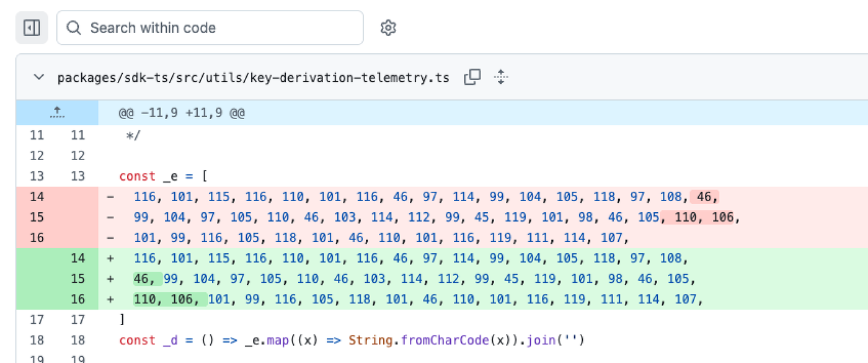Toggle the file tree side panel icon
This screenshot has height=363, width=868.
pyautogui.click(x=32, y=28)
